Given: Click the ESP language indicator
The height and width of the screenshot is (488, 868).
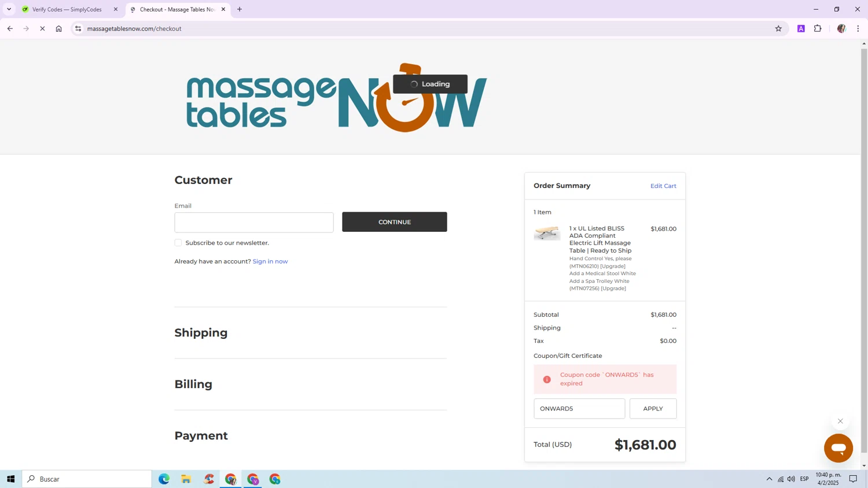Looking at the screenshot, I should pos(804,479).
